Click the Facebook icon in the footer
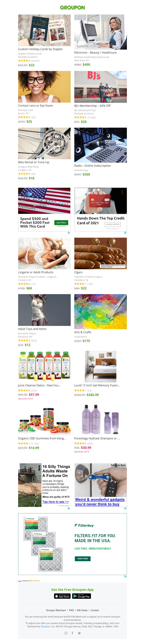Image resolution: width=145 pixels, height=644 pixels. pyautogui.click(x=72, y=633)
